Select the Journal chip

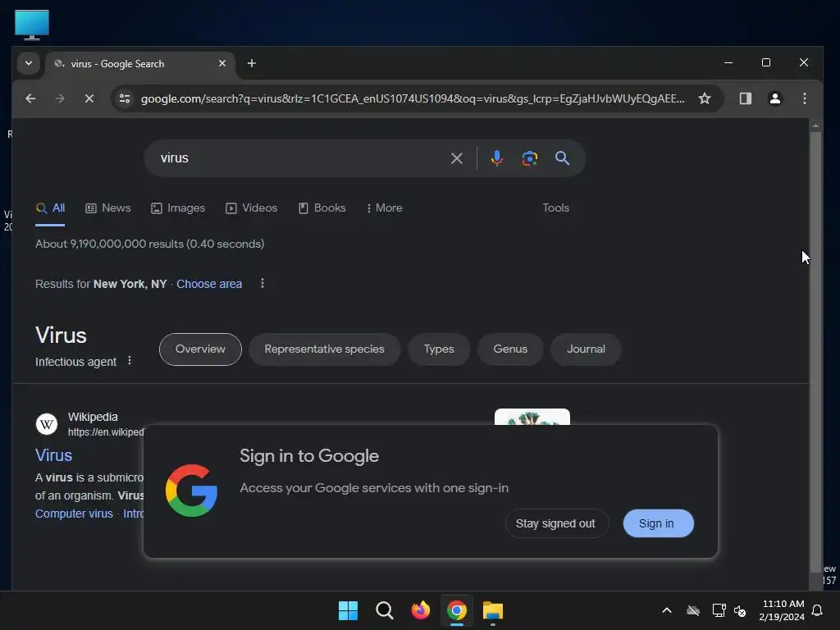coord(586,349)
